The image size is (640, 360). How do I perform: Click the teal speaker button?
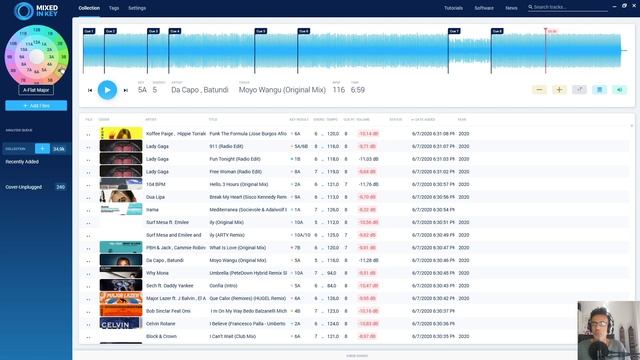[x=619, y=90]
